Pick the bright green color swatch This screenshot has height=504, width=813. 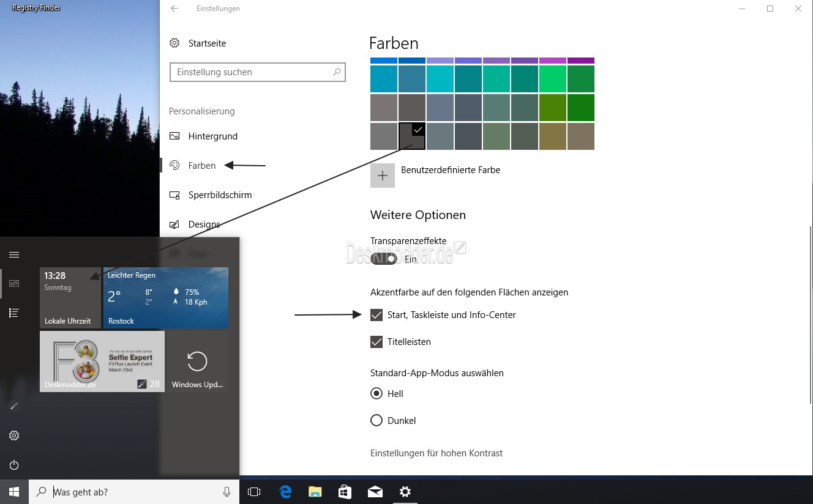[x=553, y=79]
